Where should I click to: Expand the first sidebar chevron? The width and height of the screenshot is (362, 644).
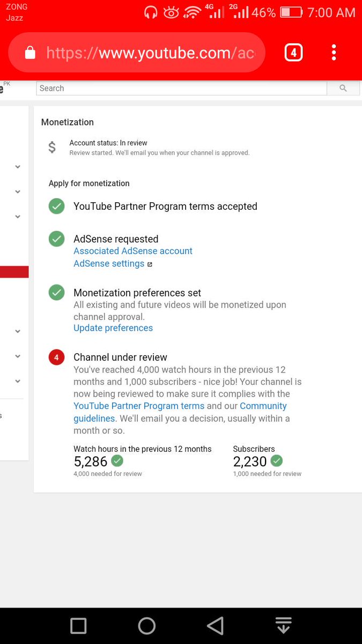point(18,167)
